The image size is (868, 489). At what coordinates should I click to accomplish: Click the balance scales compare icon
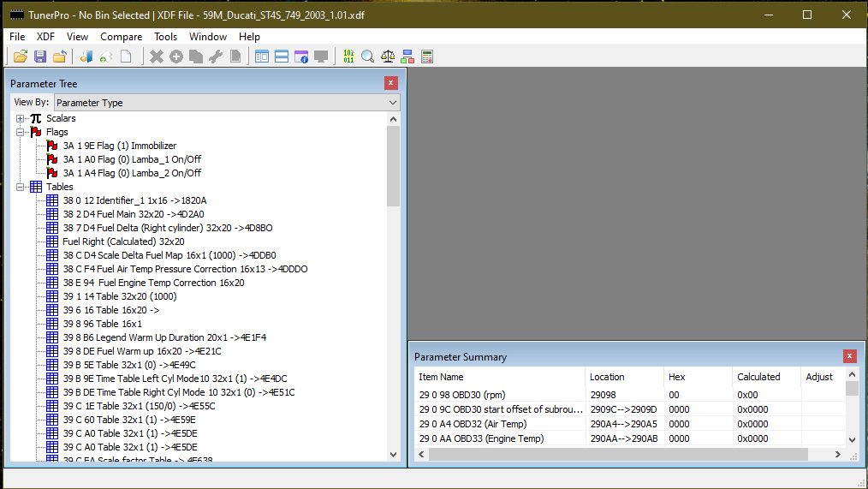(388, 57)
